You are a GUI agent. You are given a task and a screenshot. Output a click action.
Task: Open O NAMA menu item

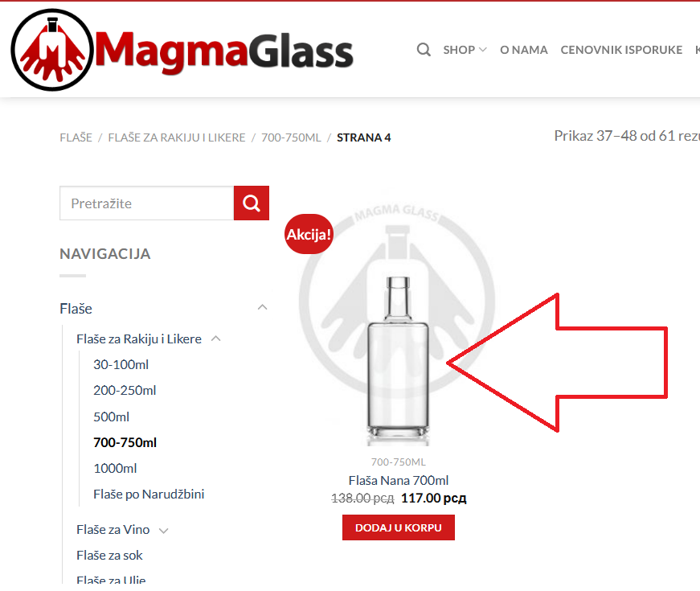[x=524, y=50]
